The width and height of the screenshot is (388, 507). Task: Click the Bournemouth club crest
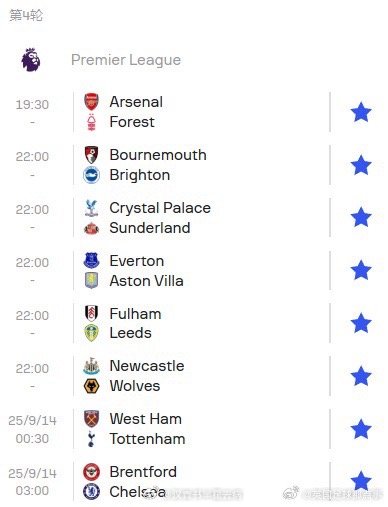pyautogui.click(x=91, y=155)
